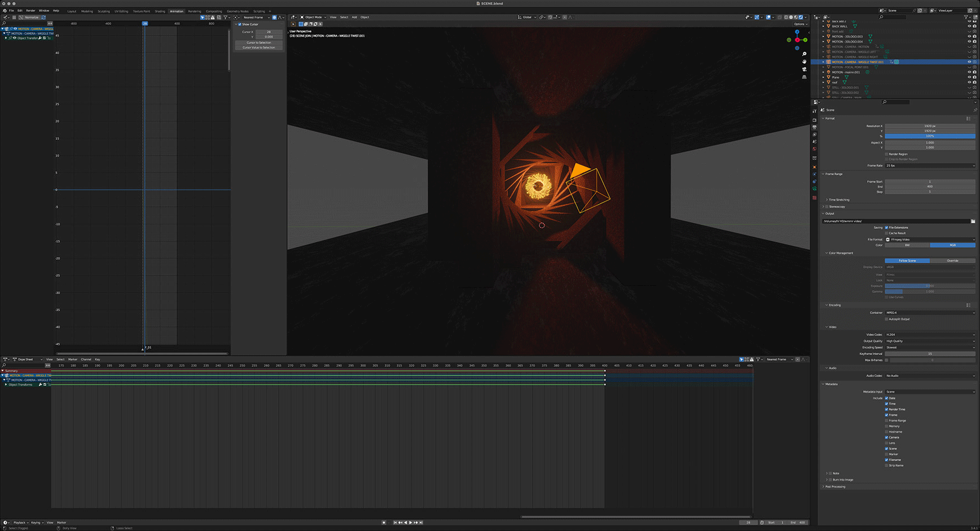The width and height of the screenshot is (980, 531).
Task: Hide the BACK WALL object in outliner
Action: 969,26
